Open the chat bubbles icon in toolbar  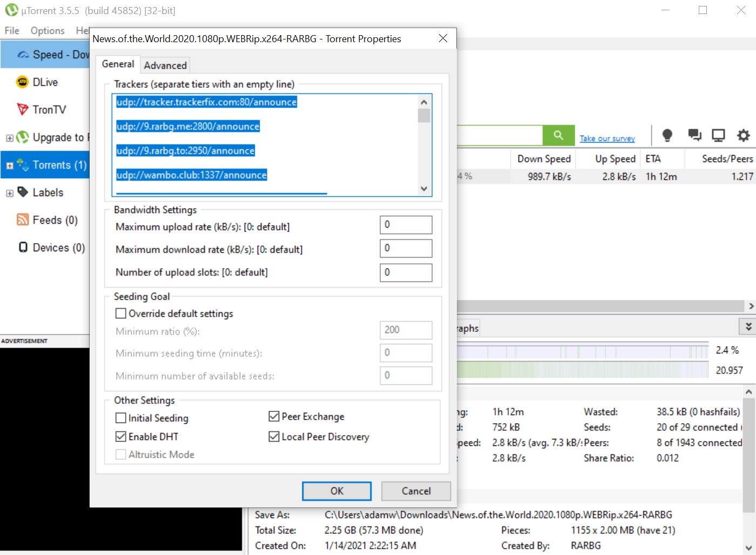(694, 135)
